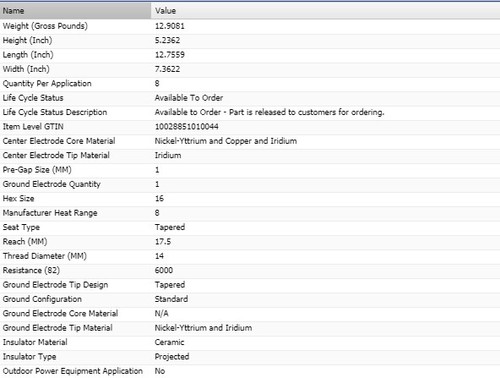Select the Weight (Gross Pounds) row
The width and height of the screenshot is (500, 378).
(x=250, y=26)
